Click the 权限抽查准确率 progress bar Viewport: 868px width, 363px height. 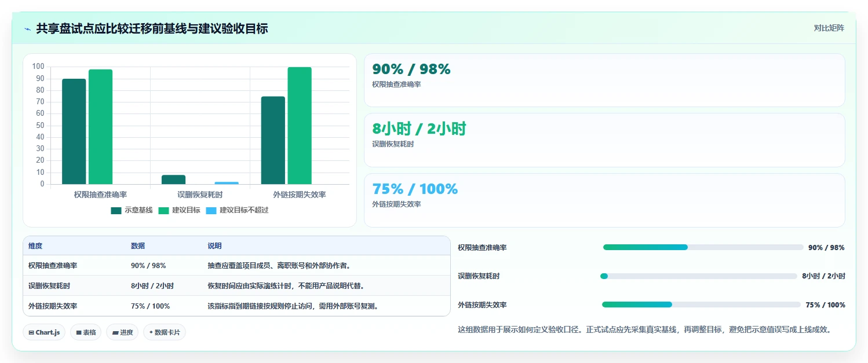coord(703,247)
